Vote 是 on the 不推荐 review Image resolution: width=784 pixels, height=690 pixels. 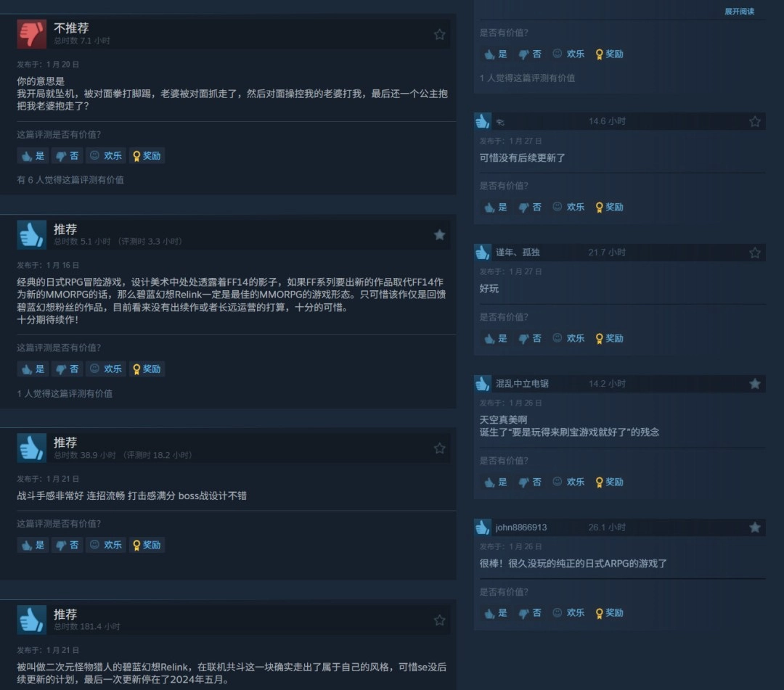pos(33,156)
